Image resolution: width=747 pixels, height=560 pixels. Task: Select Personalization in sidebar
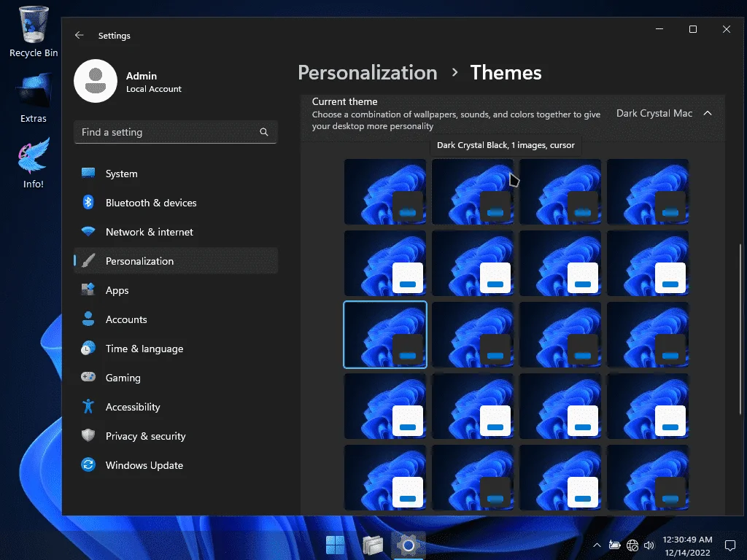pyautogui.click(x=175, y=261)
